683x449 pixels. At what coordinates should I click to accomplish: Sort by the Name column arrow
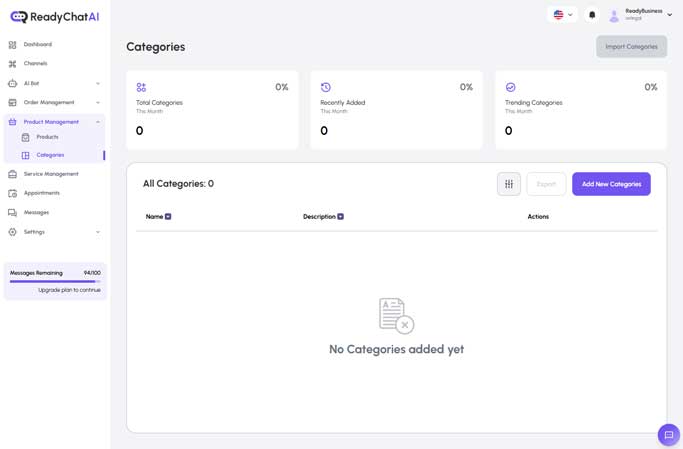pyautogui.click(x=168, y=217)
